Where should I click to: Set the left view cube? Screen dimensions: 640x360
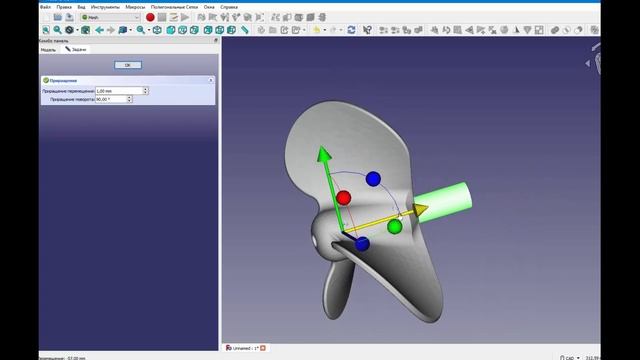coord(231,30)
